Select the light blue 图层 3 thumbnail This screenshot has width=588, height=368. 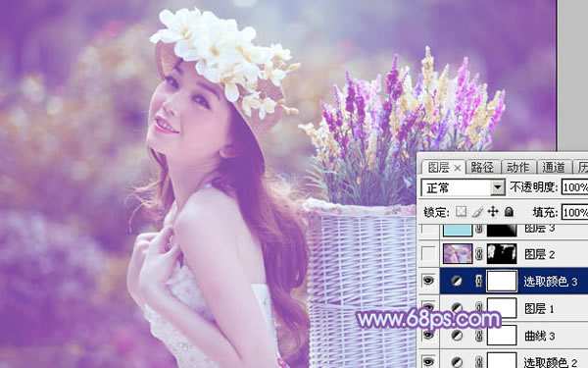[458, 230]
